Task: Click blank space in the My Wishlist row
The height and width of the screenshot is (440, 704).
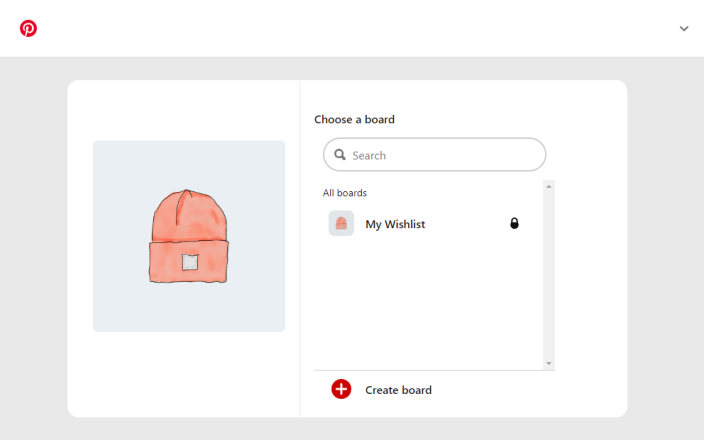Action: (465, 224)
